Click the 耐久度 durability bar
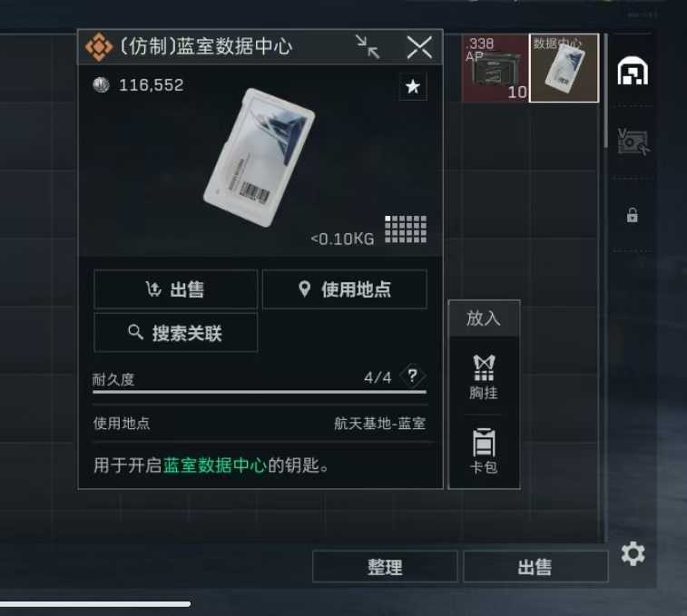The width and height of the screenshot is (687, 616). click(260, 392)
